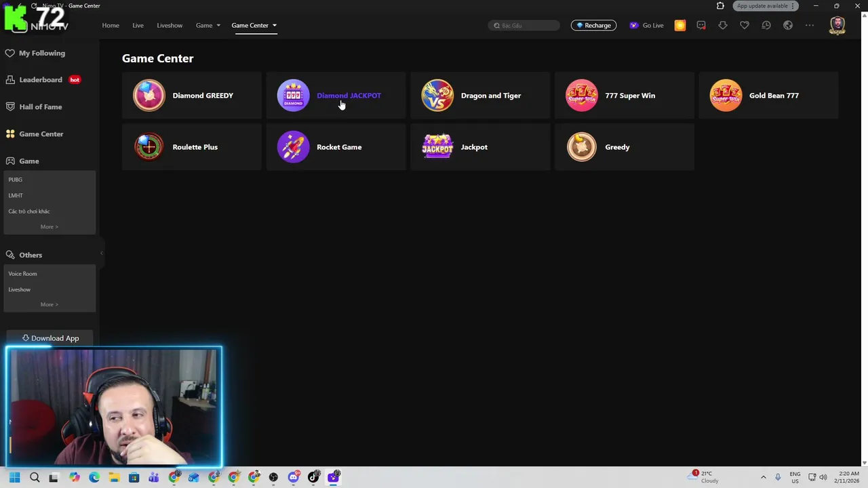Viewport: 868px width, 488px height.
Task: Toggle microphone icon in system tray
Action: coord(778,477)
